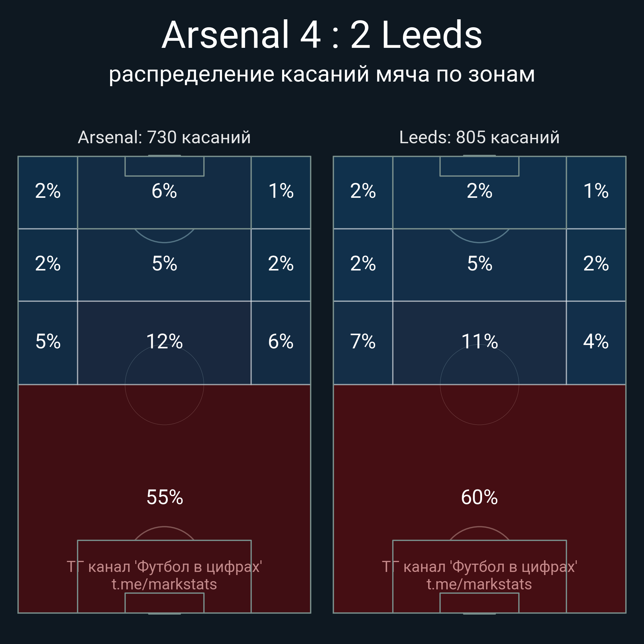Open the t.me/markstats link on Arsenal pitch
Image resolution: width=644 pixels, height=644 pixels.
pyautogui.click(x=164, y=584)
